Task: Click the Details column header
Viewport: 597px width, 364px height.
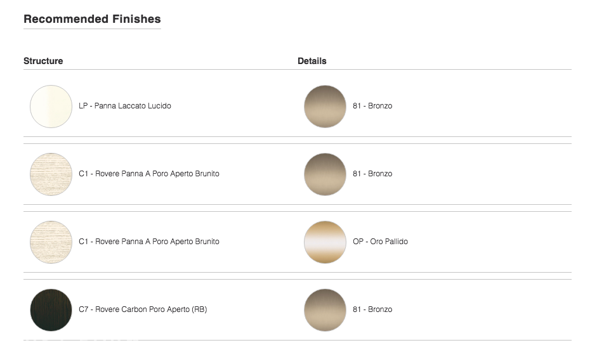Action: click(312, 61)
